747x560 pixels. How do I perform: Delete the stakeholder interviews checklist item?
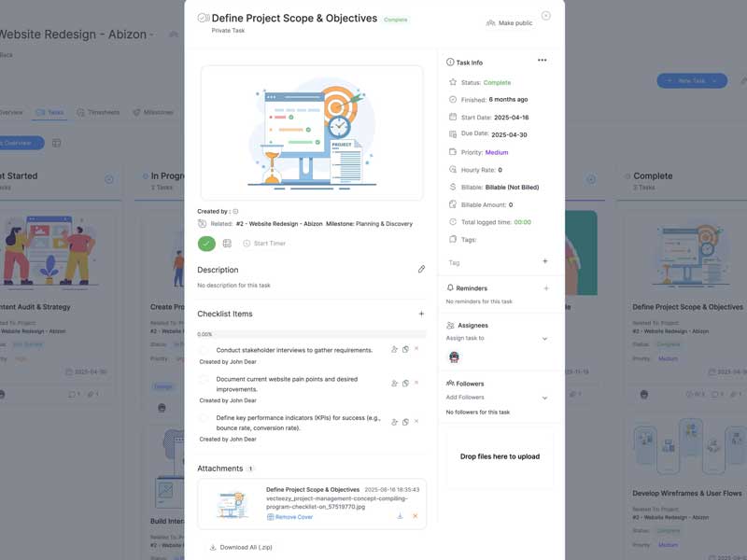(x=416, y=348)
